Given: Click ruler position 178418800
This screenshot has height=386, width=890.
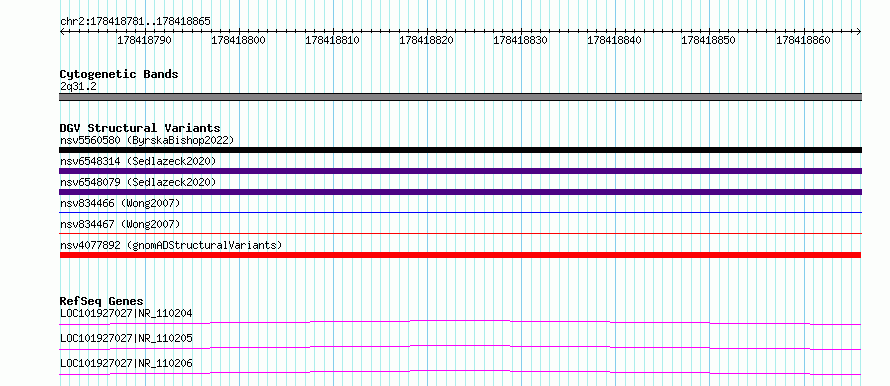Looking at the screenshot, I should click(x=238, y=40).
